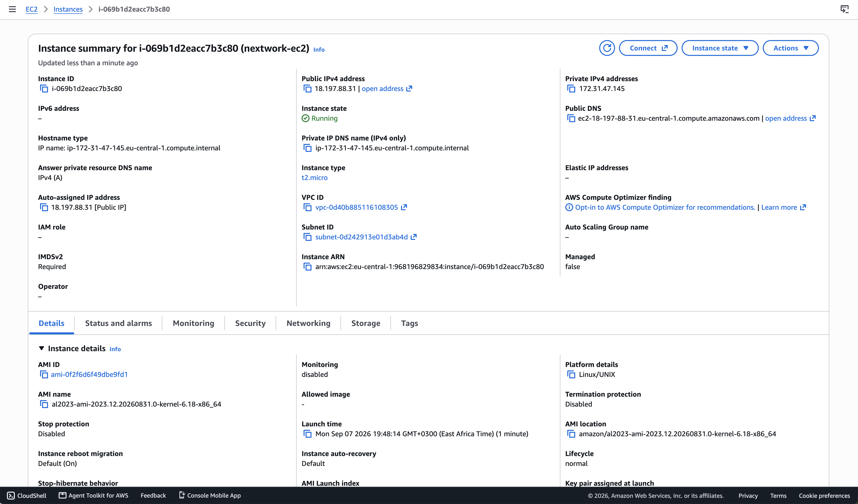
Task: Open vpc-0d40b885116108305 link
Action: [x=357, y=207]
